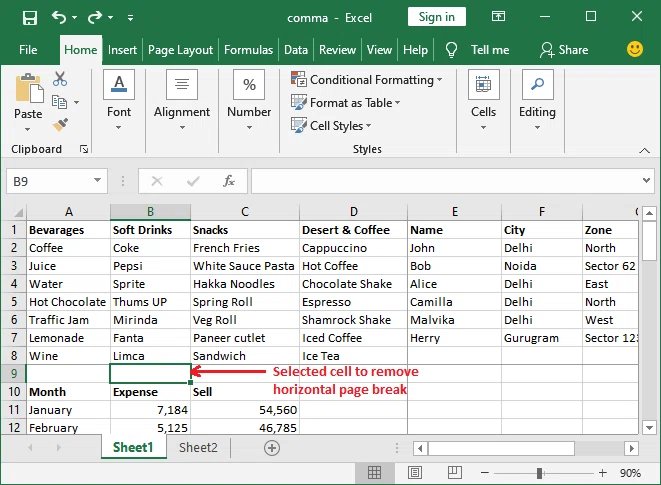Open the Editing group button
The width and height of the screenshot is (661, 485).
click(x=537, y=100)
